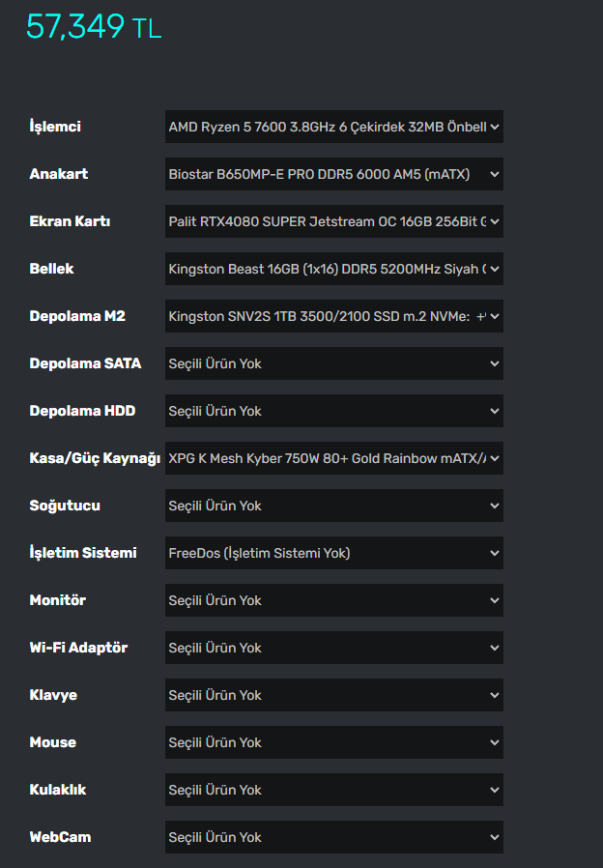Image resolution: width=603 pixels, height=868 pixels.
Task: Open the Wi-Fi Adaptör dropdown
Action: tap(333, 648)
